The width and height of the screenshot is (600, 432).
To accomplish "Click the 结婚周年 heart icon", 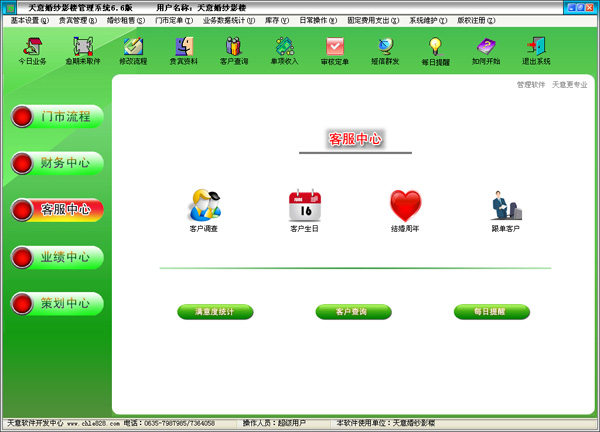I will (x=405, y=207).
